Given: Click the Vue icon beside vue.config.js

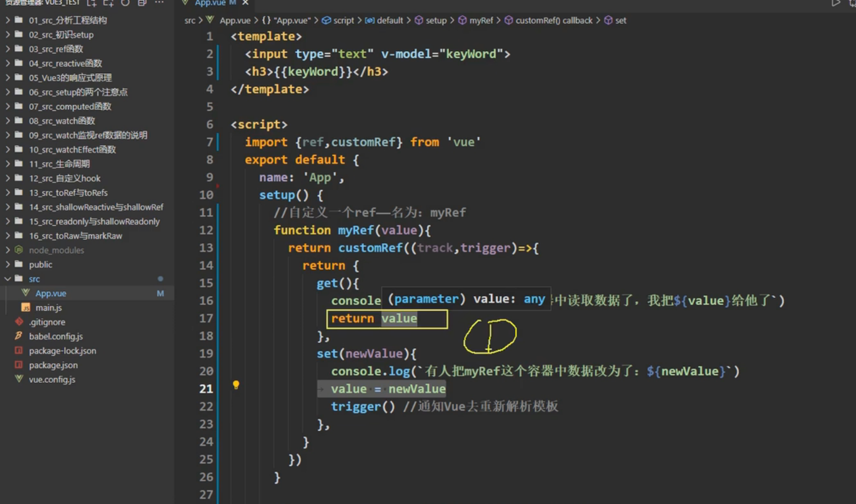Looking at the screenshot, I should 18,379.
